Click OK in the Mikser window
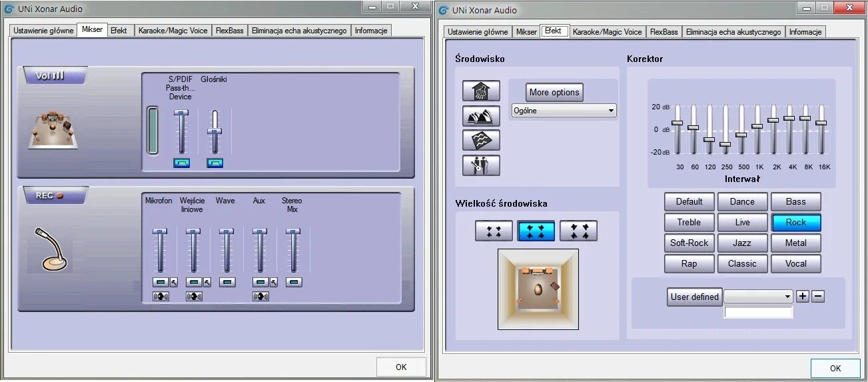868x382 pixels. pos(401,367)
